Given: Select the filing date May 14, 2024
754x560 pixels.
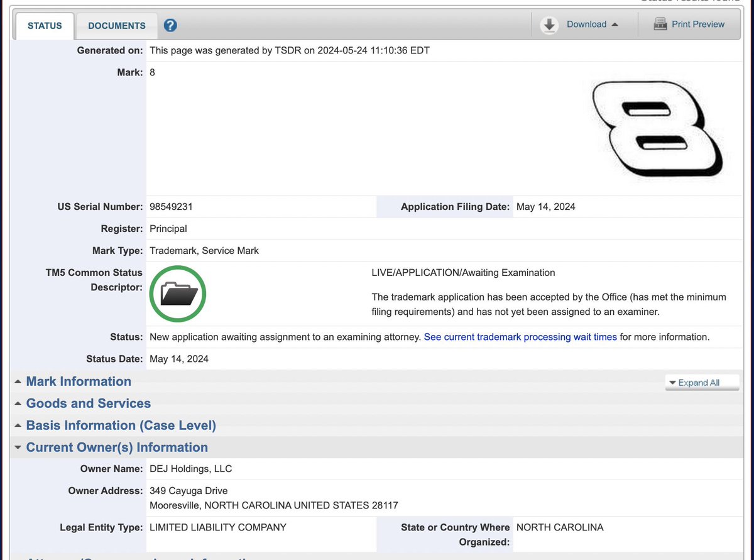Looking at the screenshot, I should (x=546, y=207).
